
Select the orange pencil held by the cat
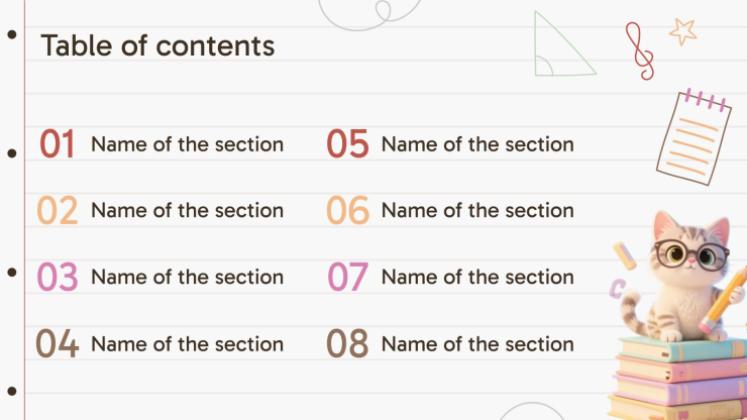[727, 297]
